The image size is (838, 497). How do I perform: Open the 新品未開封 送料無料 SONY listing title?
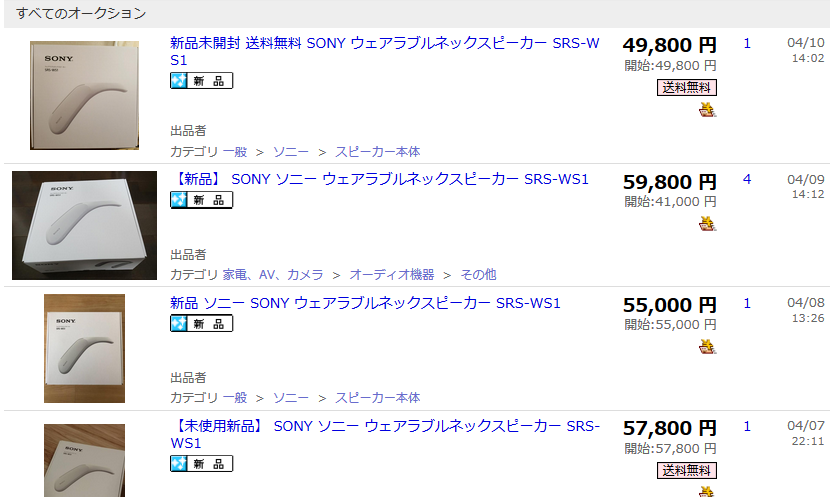click(x=385, y=51)
